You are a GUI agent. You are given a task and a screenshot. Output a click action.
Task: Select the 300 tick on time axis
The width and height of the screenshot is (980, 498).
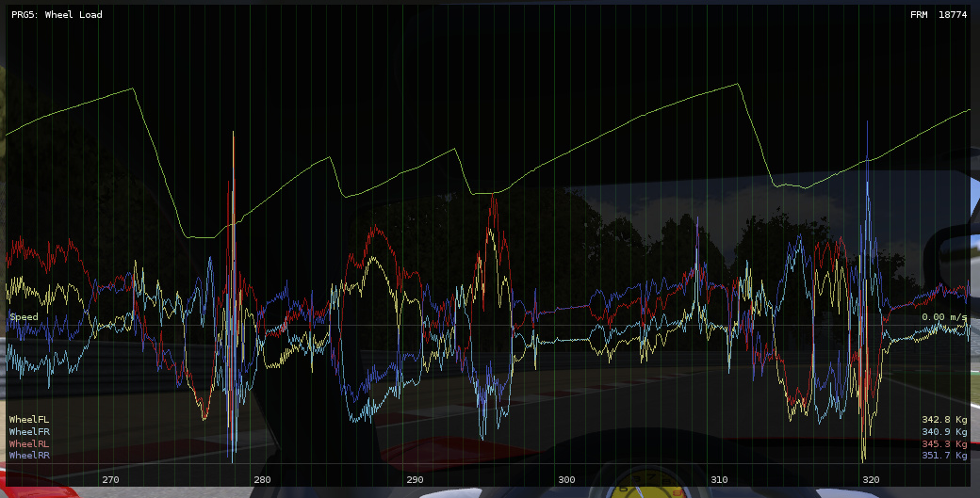[566, 479]
